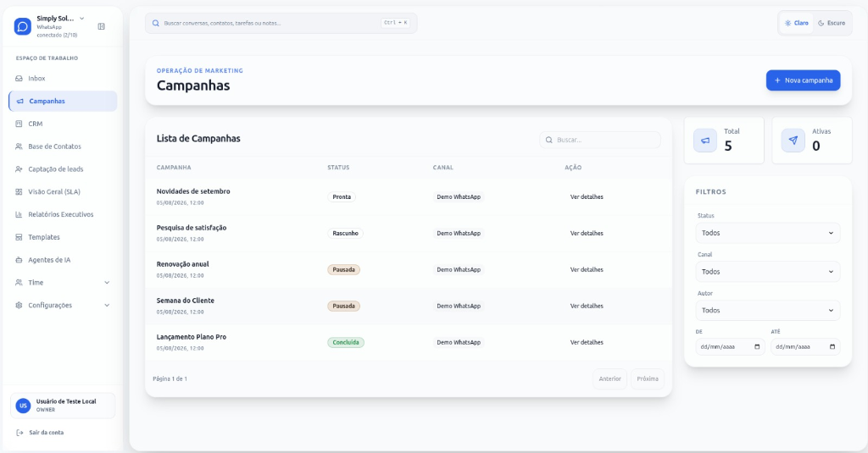Expand the Time sidebar section
Viewport: 868px width, 453px height.
pos(63,283)
